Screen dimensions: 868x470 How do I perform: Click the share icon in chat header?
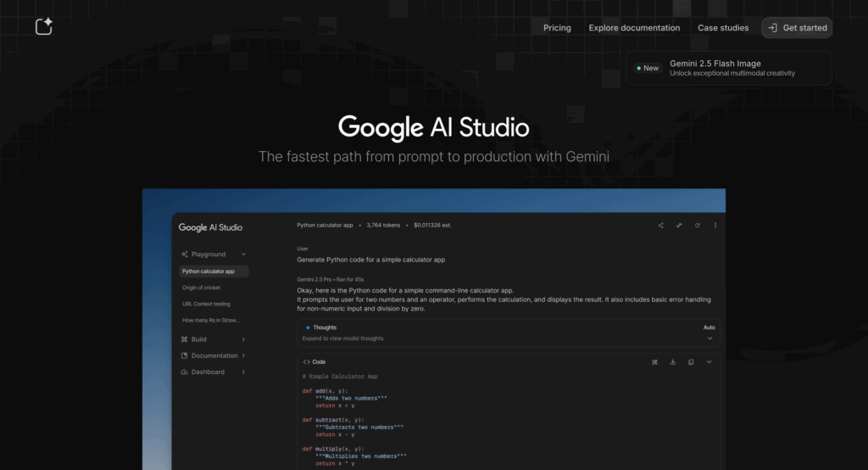point(661,226)
